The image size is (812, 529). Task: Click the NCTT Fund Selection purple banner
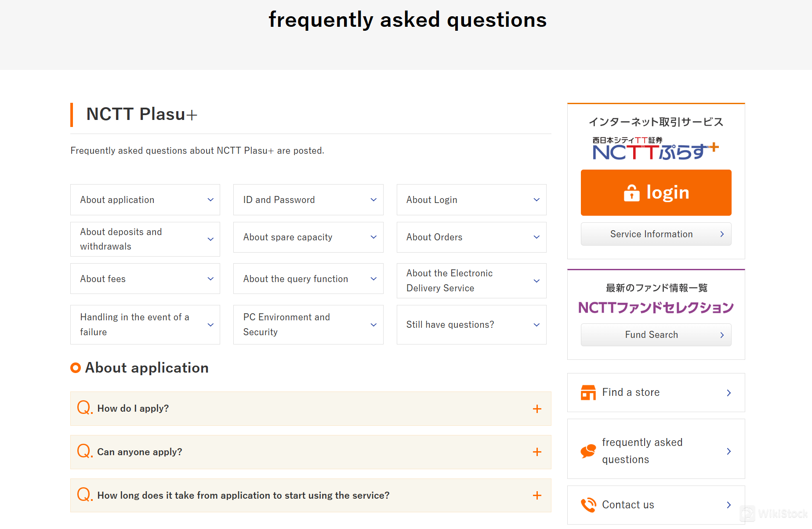point(656,308)
